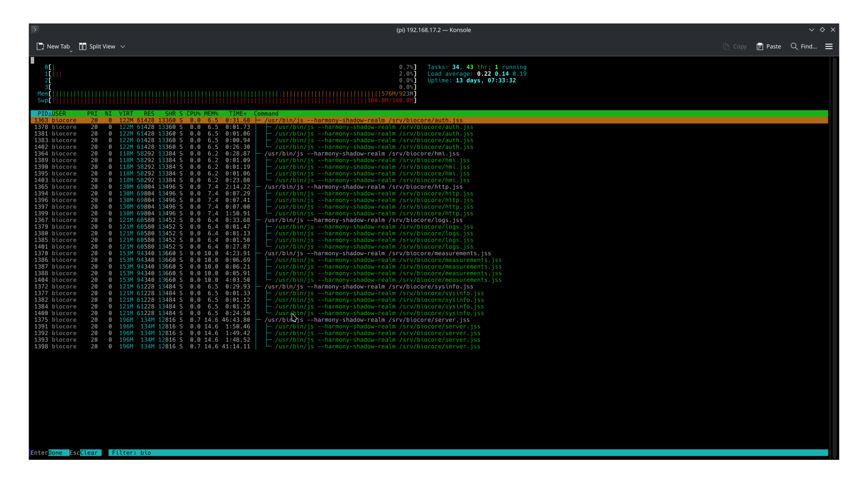Select the server.jss parent process row
This screenshot has height=494, width=868.
click(x=429, y=320)
